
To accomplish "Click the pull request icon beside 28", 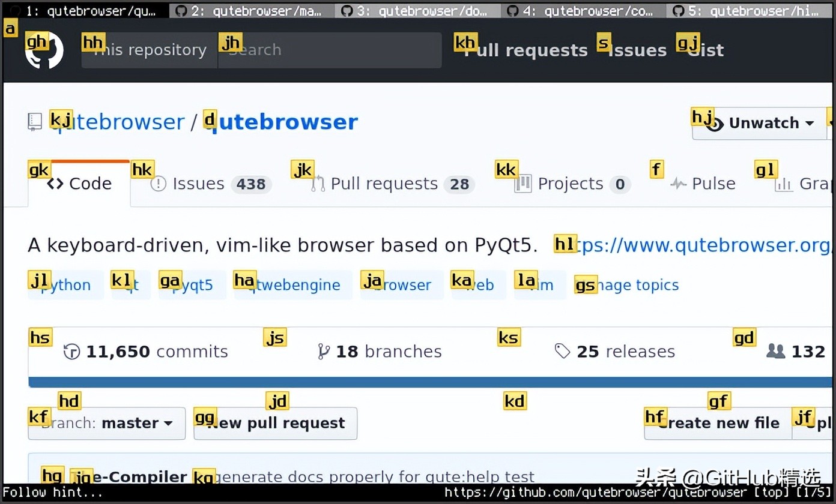I will pyautogui.click(x=319, y=184).
